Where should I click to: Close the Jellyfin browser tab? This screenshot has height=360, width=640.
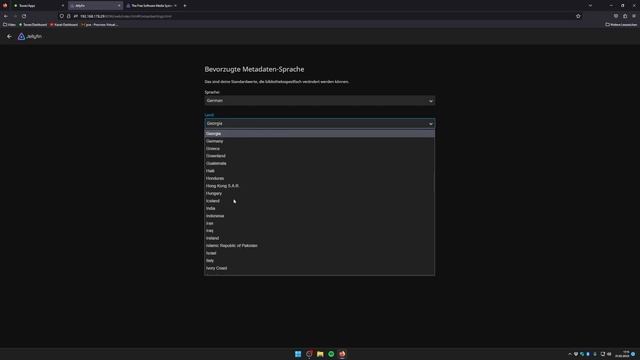(x=119, y=6)
